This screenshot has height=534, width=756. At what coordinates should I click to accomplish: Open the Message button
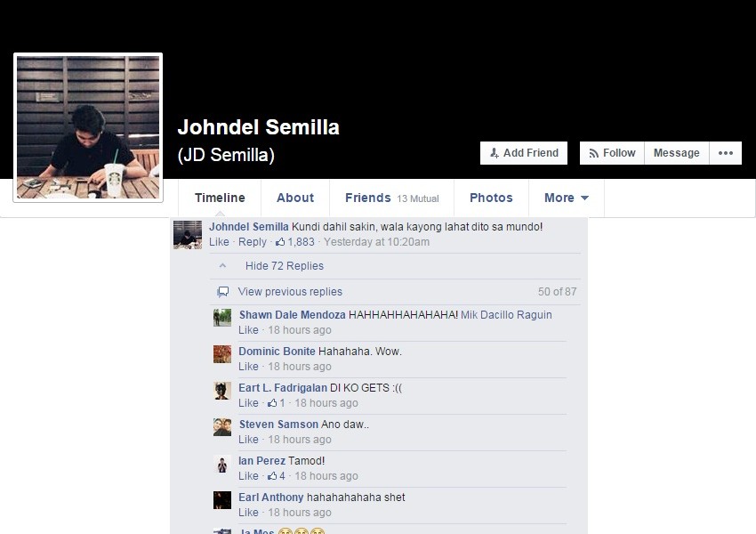pos(677,153)
